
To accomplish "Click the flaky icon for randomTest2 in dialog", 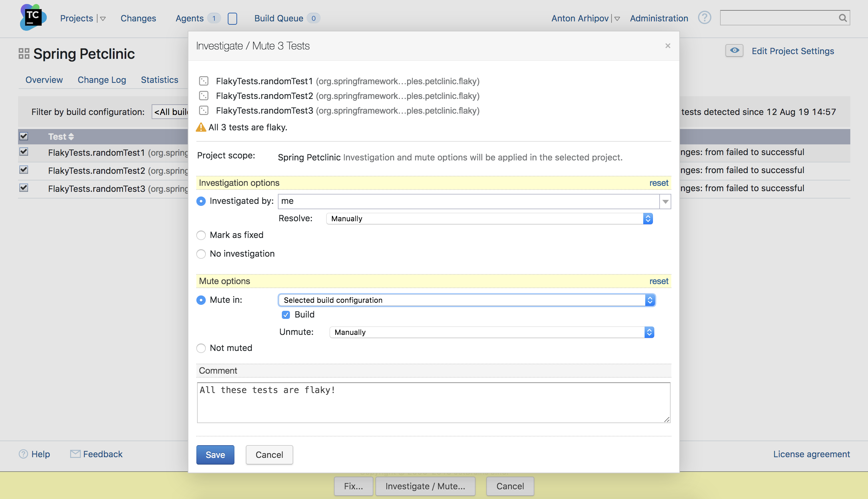I will coord(204,96).
